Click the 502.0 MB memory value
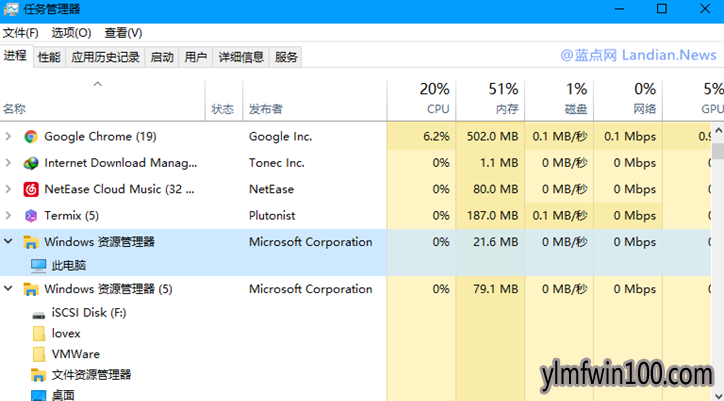This screenshot has width=724, height=401. coord(492,136)
